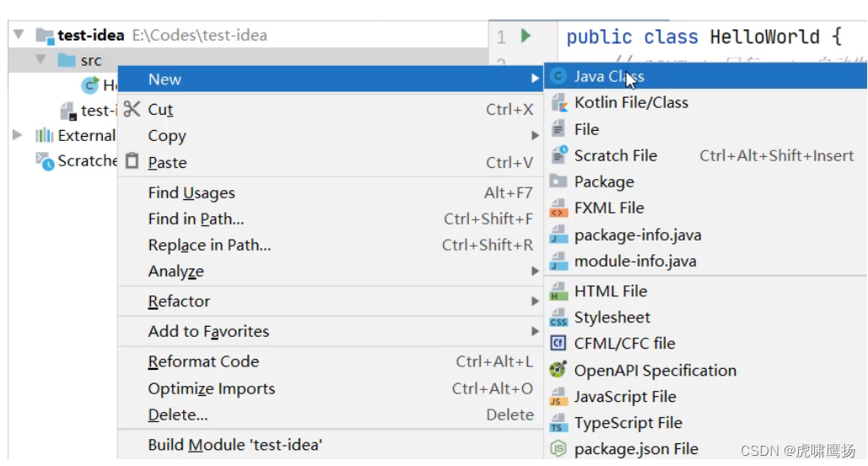Click the module-info.java icon

(558, 261)
